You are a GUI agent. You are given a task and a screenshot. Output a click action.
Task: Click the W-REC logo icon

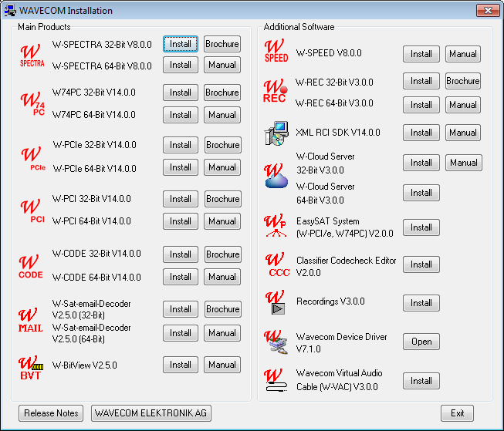[x=276, y=92]
